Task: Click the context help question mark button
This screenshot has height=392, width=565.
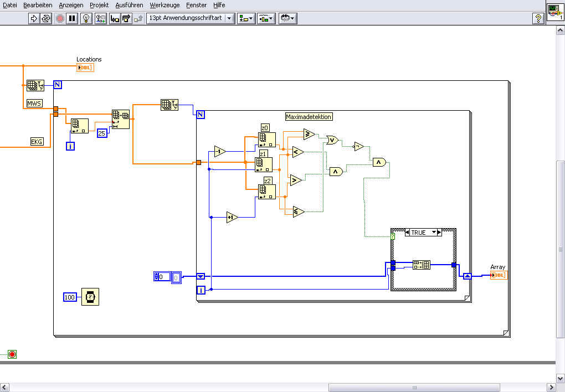Action: [537, 18]
